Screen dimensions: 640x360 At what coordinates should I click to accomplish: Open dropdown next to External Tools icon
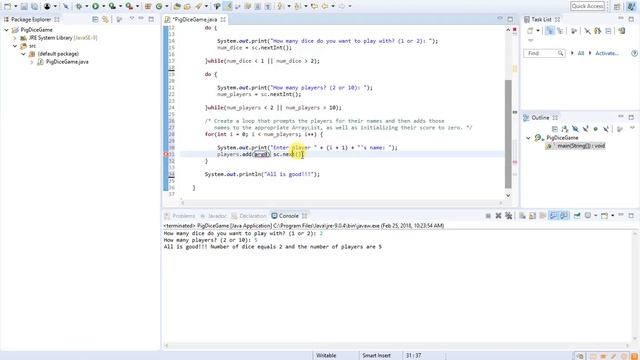138,7
